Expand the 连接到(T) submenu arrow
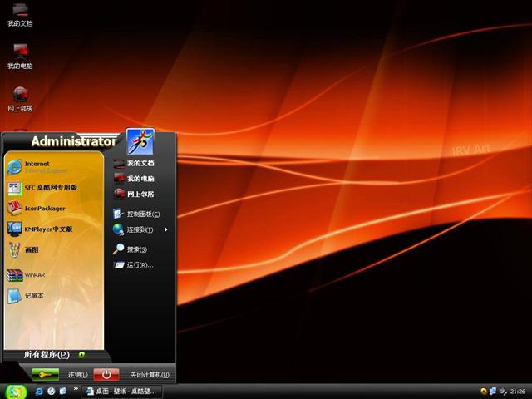This screenshot has width=532, height=399. pyautogui.click(x=166, y=229)
